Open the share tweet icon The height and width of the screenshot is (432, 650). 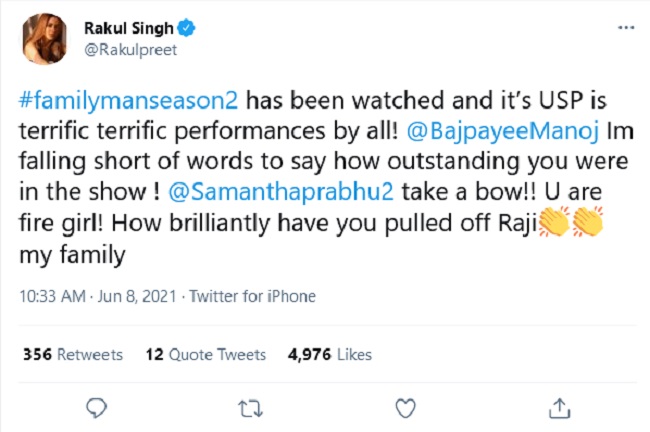pos(560,407)
